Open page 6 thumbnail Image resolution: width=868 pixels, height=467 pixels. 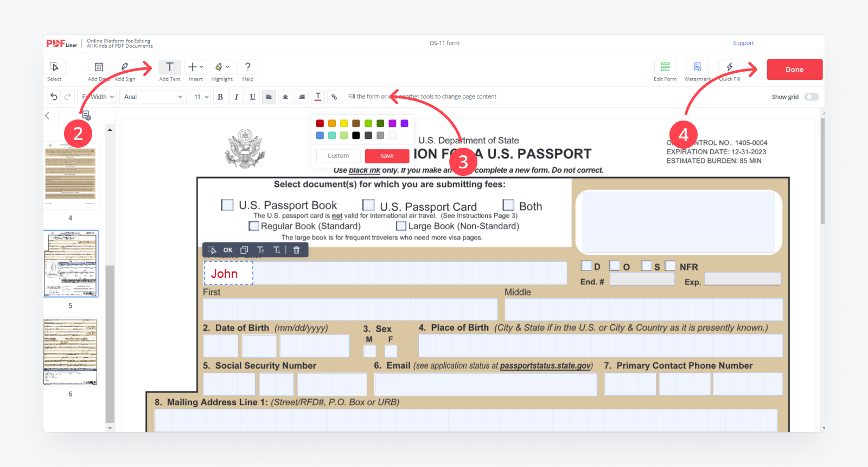[71, 352]
